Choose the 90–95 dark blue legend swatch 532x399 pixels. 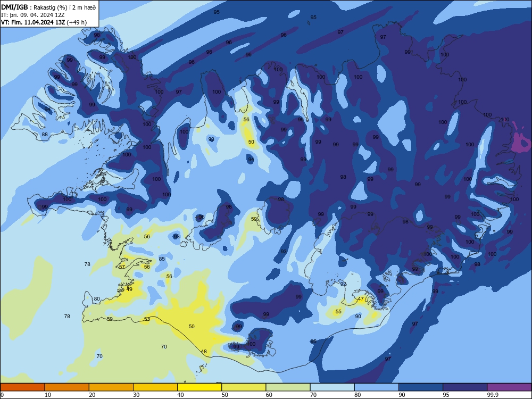coord(421,387)
